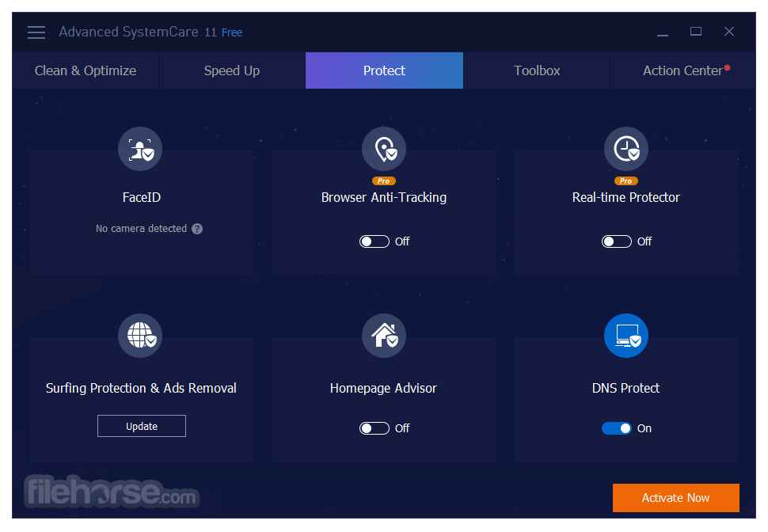
Task: Turn on the Real-time Protector toggle
Action: click(x=617, y=241)
